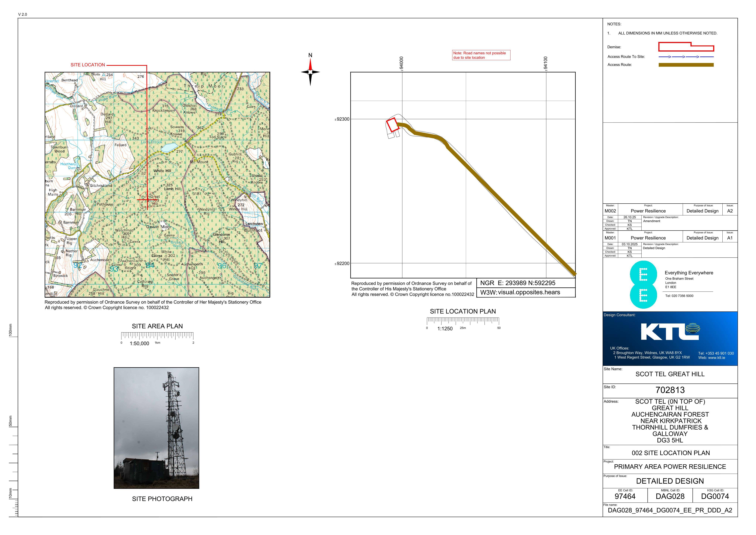
Task: Click the MBNL Cell ID 'DAG028'
Action: (670, 496)
